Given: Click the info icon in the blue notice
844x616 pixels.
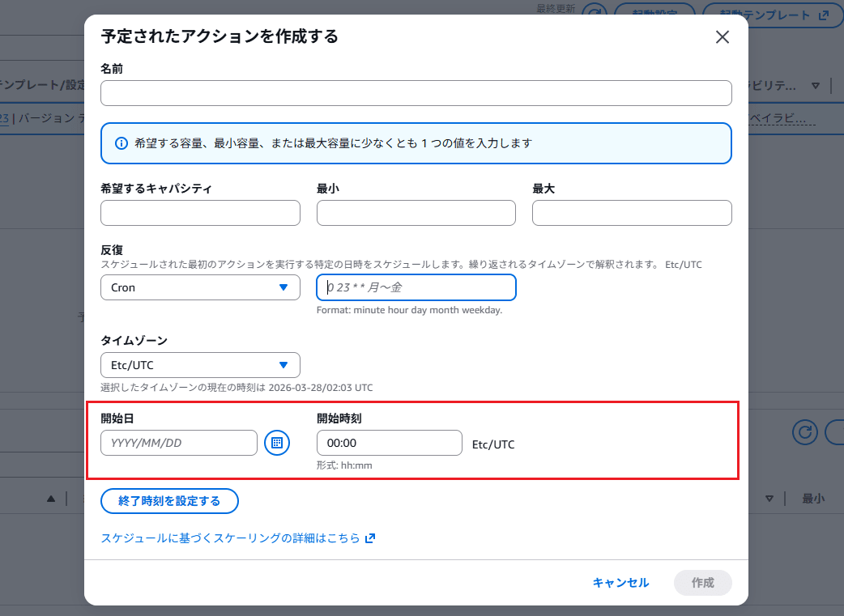Looking at the screenshot, I should [121, 143].
